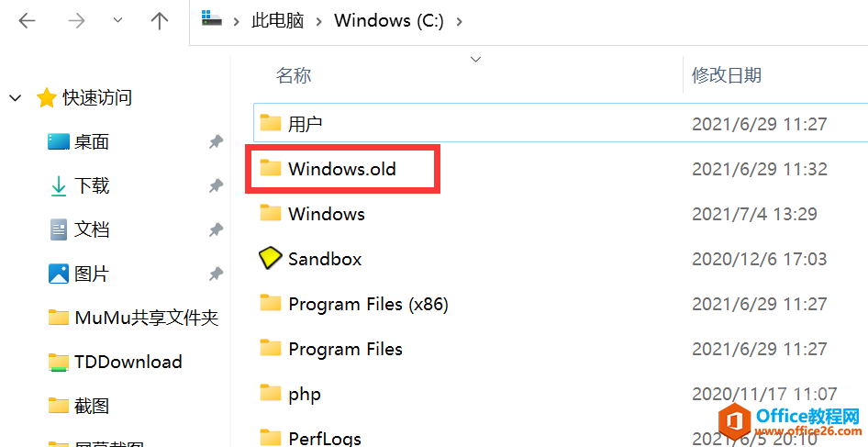Open 下载 downloads icon in sidebar

coord(59,185)
